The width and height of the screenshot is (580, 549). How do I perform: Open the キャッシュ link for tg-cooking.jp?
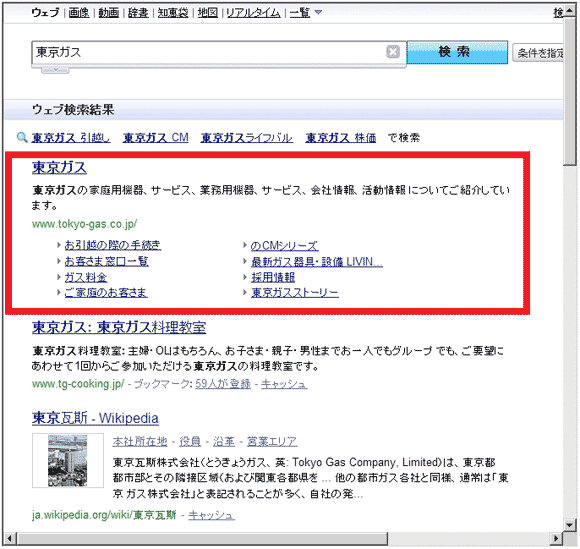click(x=284, y=384)
